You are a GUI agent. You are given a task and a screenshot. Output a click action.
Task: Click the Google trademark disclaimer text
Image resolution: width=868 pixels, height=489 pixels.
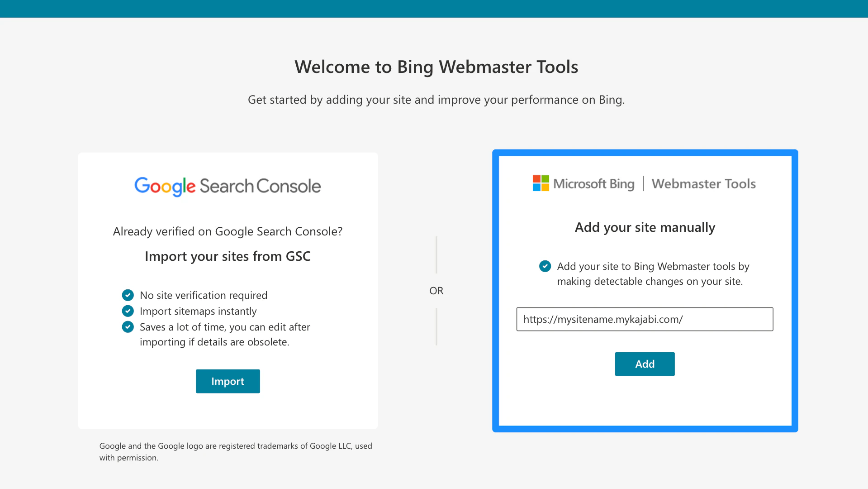pos(236,451)
